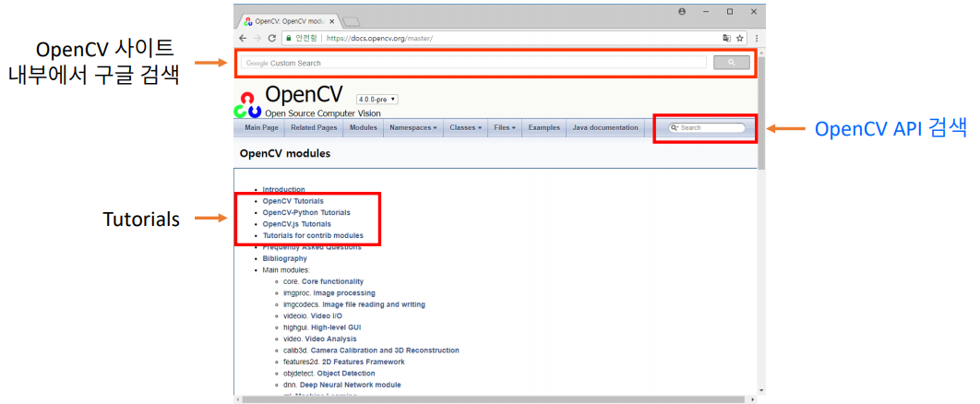This screenshot has height=404, width=980.
Task: Click the secure padlock icon in address bar
Action: tap(289, 38)
